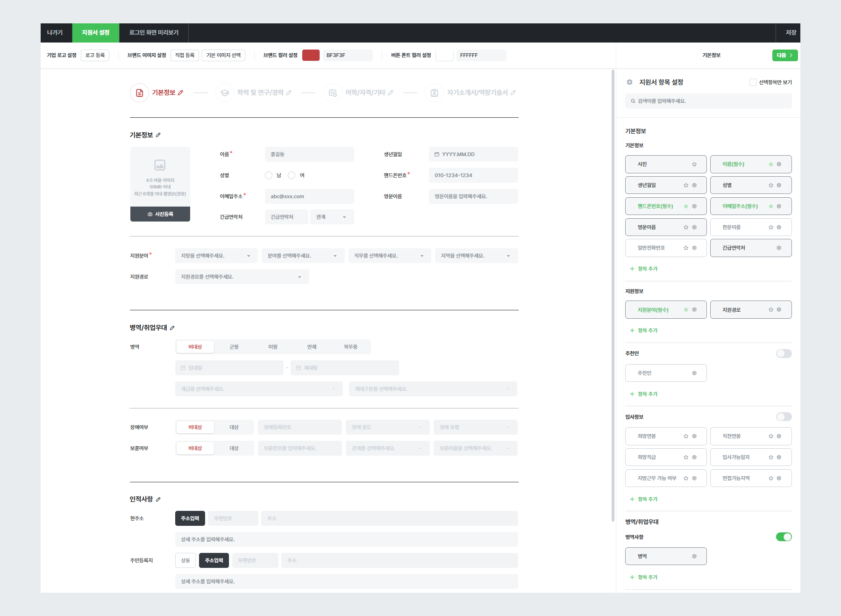Click the green star on 이메일주소(필수)
841x616 pixels.
point(771,206)
